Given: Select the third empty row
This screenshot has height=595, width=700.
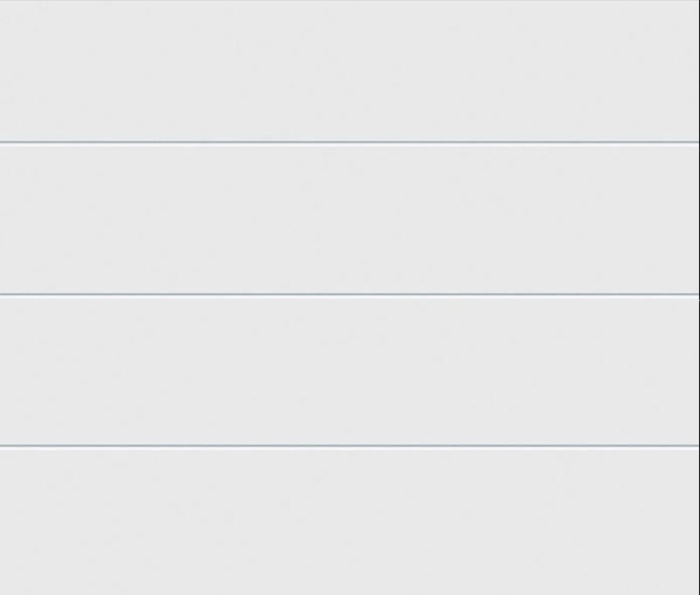Looking at the screenshot, I should point(349,370).
